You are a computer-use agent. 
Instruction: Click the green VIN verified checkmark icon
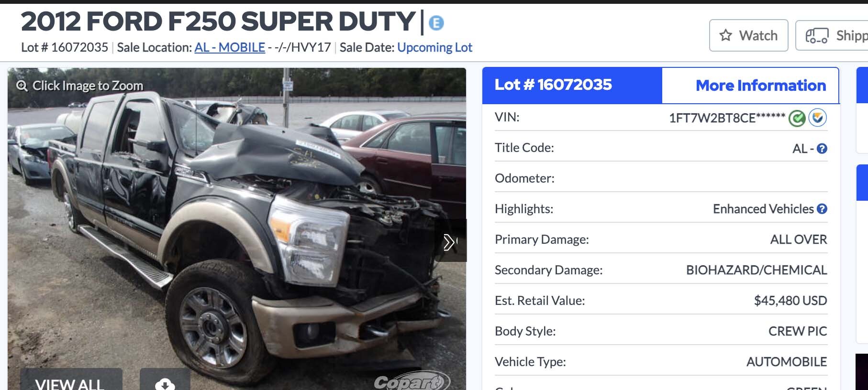797,118
